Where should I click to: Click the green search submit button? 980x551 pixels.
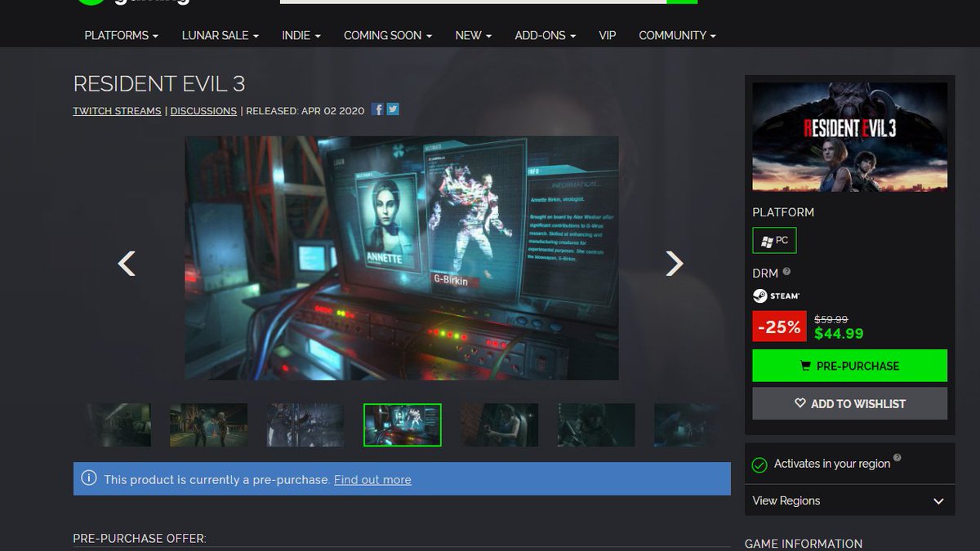682,2
